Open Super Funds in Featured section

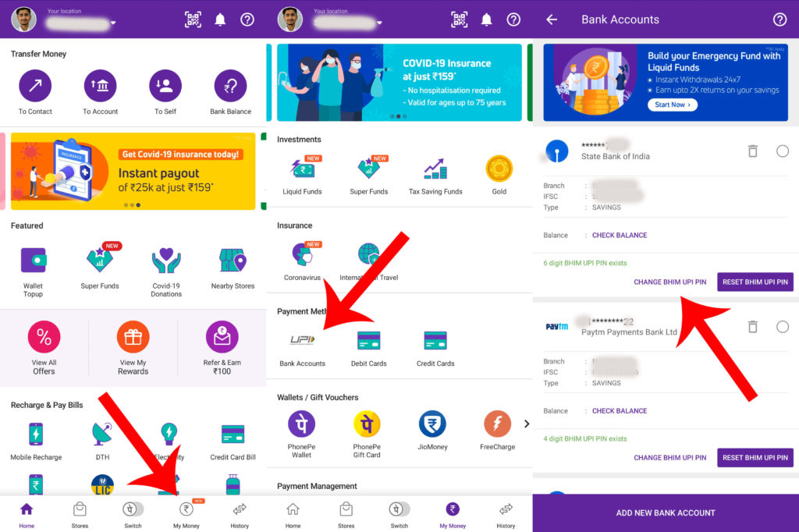[x=100, y=261]
